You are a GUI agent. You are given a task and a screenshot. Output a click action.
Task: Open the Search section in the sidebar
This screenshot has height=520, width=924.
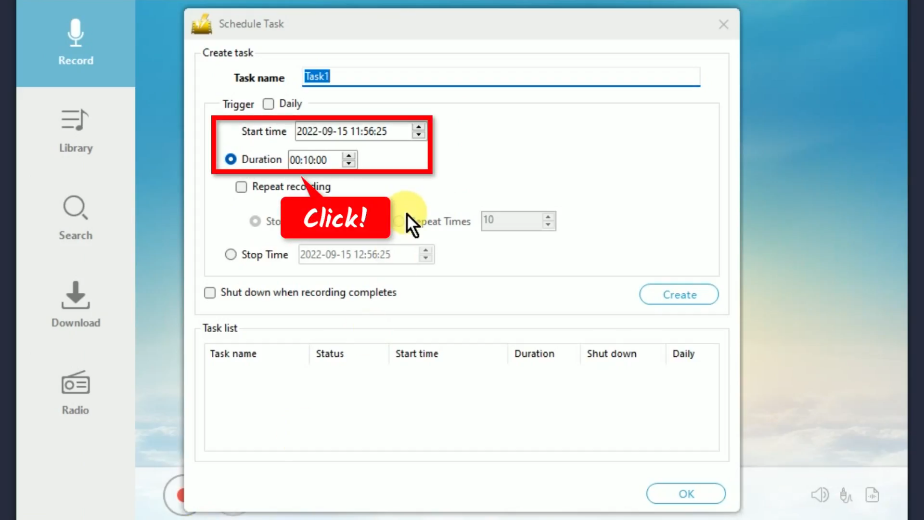point(75,218)
